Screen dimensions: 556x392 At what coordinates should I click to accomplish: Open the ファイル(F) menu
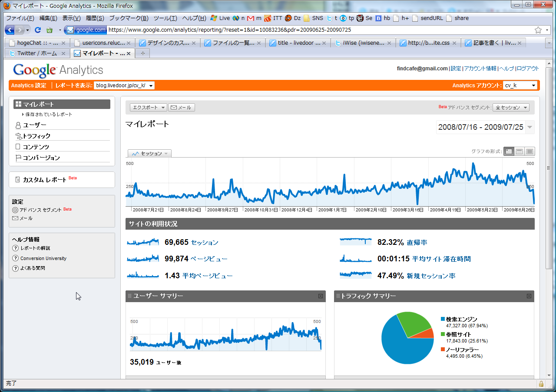coord(20,18)
